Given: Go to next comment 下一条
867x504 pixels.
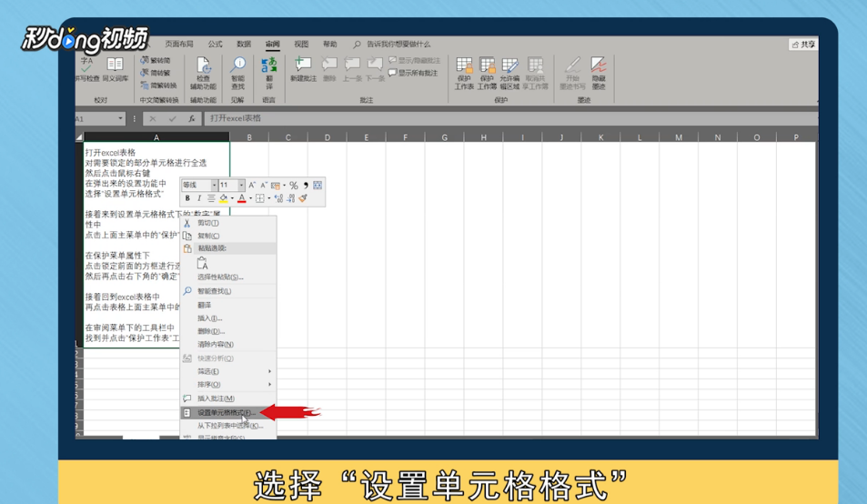Looking at the screenshot, I should point(375,69).
